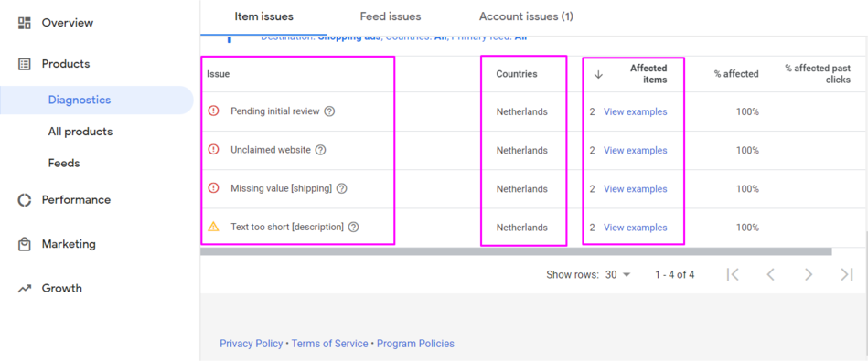Click the Missing value [shipping] issue text
This screenshot has width=868, height=361.
coord(281,188)
